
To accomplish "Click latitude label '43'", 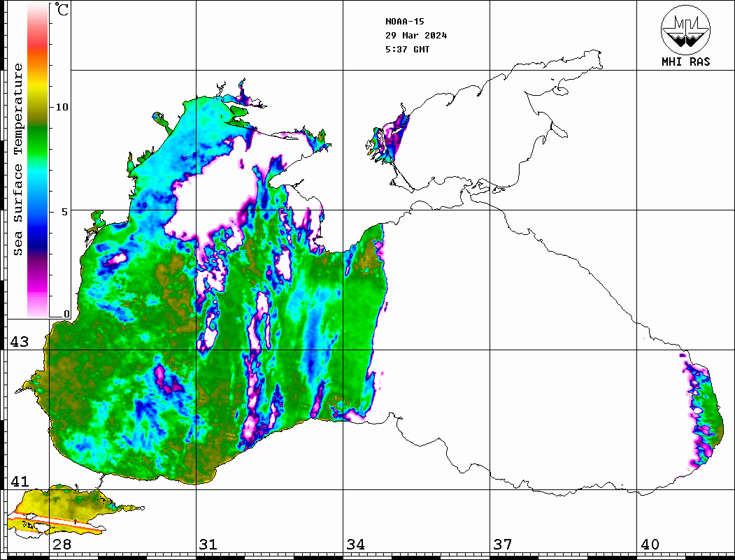I will pyautogui.click(x=19, y=342).
